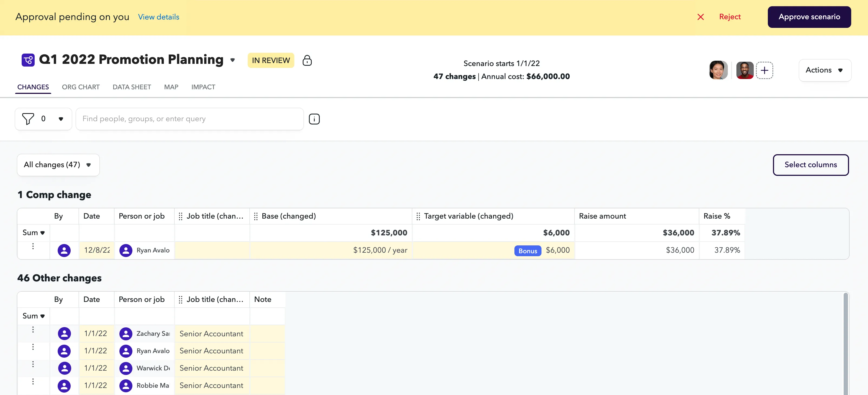
Task: Click 1/1/22 date in Warwick row
Action: pyautogui.click(x=97, y=368)
